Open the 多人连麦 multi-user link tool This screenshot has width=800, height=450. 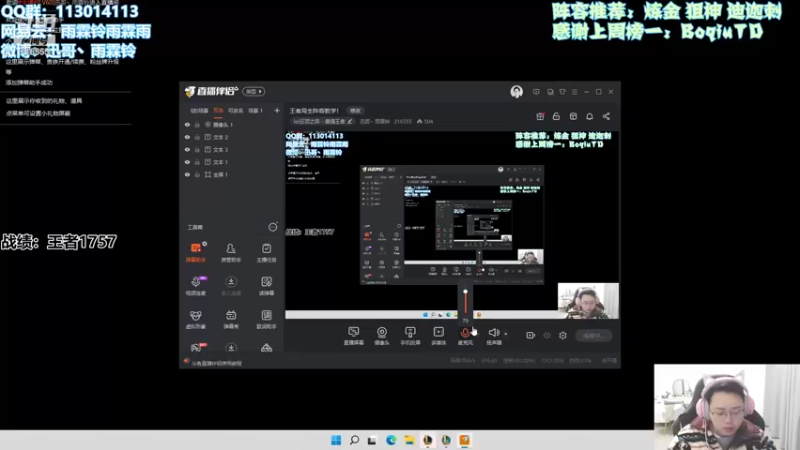(231, 286)
